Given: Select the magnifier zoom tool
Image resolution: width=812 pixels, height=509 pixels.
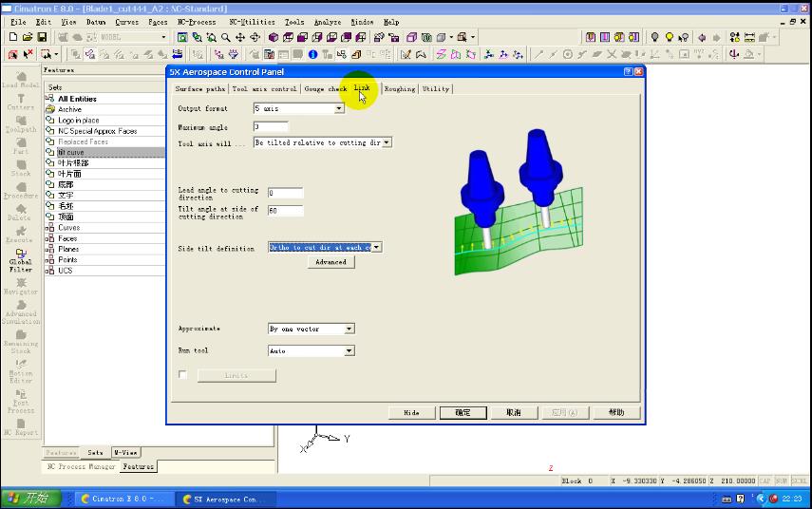Looking at the screenshot, I should click(226, 37).
